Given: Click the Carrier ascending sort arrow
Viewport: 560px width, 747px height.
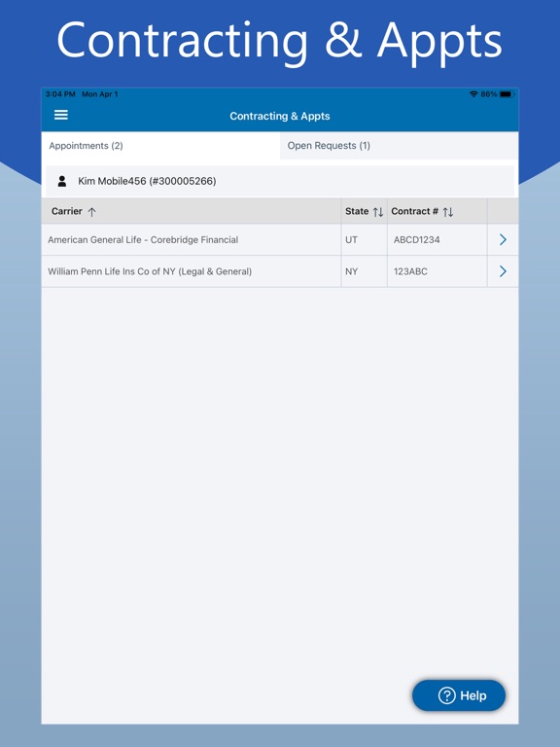Looking at the screenshot, I should (92, 212).
